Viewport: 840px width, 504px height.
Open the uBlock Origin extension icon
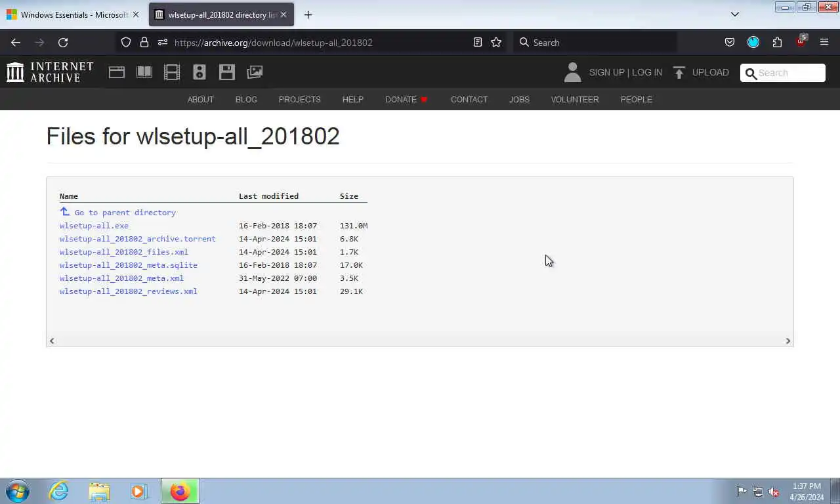click(x=801, y=41)
